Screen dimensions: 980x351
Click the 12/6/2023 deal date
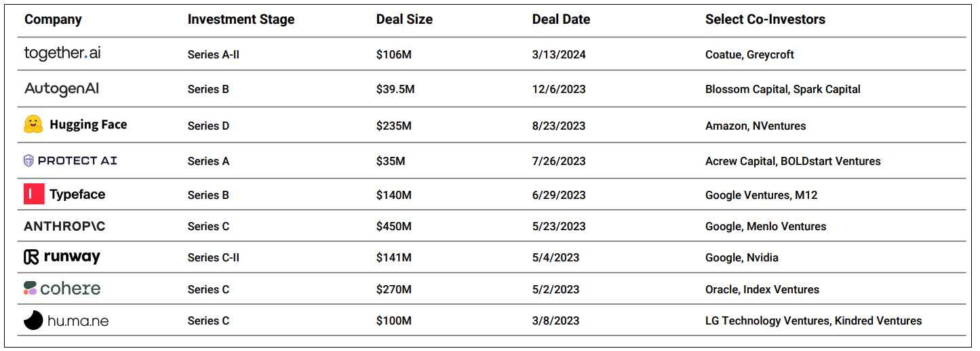pyautogui.click(x=559, y=90)
